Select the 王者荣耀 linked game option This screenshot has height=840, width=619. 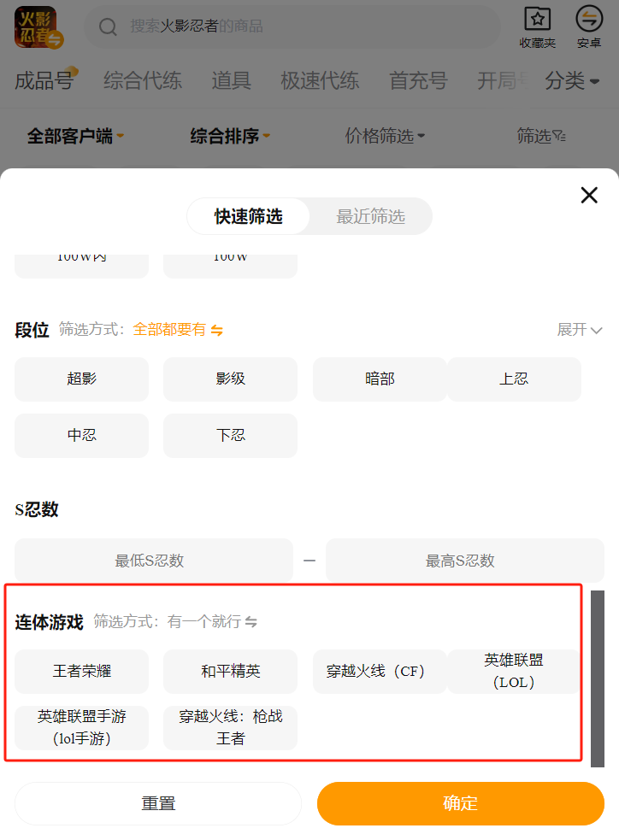81,672
